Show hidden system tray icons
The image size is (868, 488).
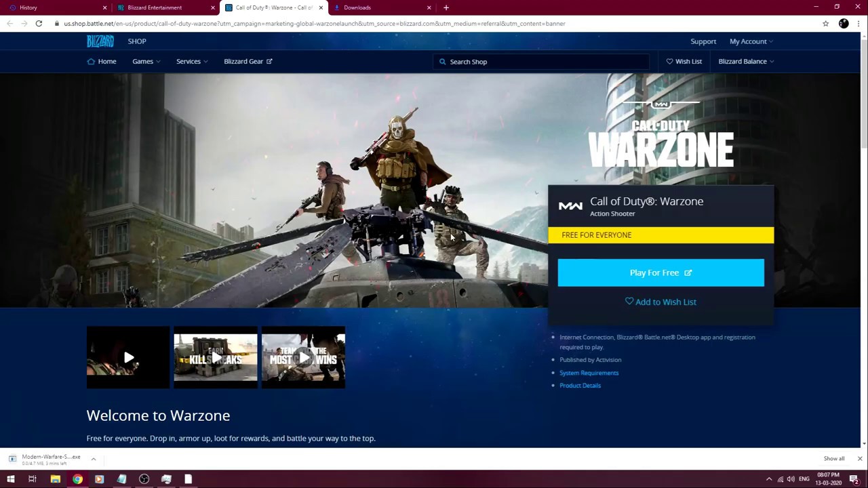[769, 479]
